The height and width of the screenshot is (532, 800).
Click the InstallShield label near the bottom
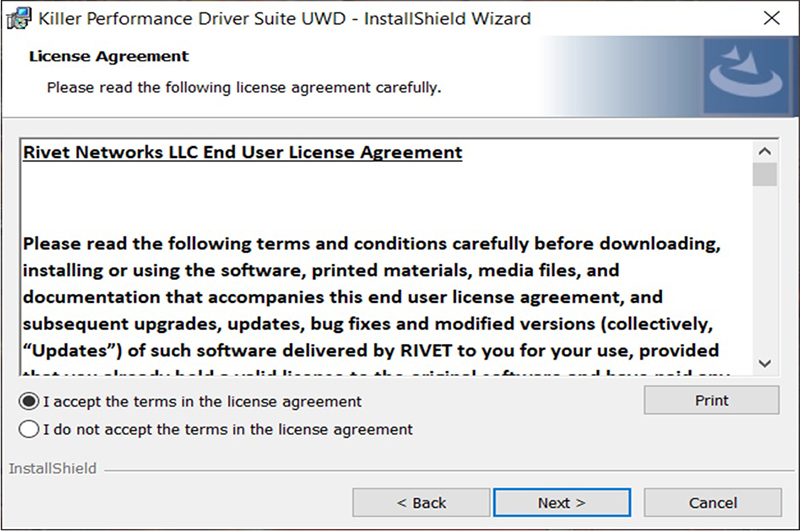click(51, 468)
